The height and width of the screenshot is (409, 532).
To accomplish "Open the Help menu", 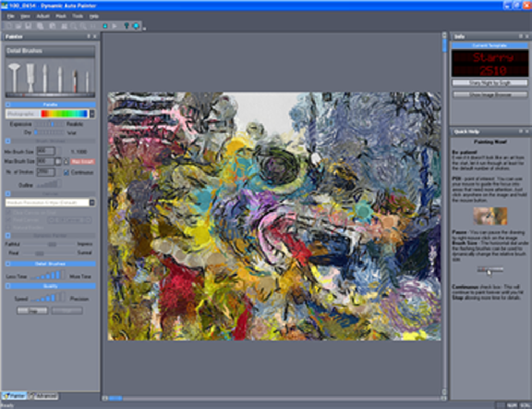I will [94, 16].
